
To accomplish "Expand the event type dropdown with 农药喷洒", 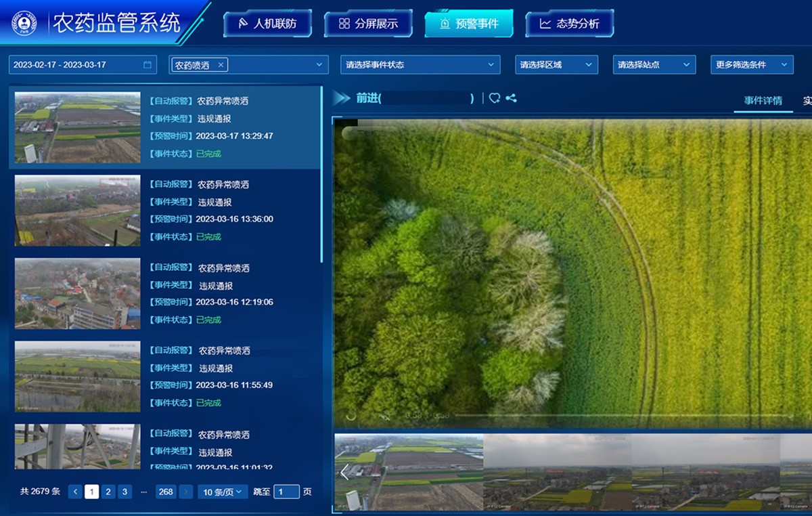I will tap(319, 65).
